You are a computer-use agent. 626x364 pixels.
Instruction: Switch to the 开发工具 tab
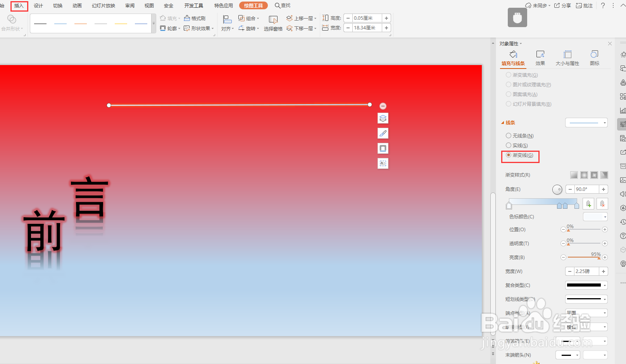tap(194, 6)
